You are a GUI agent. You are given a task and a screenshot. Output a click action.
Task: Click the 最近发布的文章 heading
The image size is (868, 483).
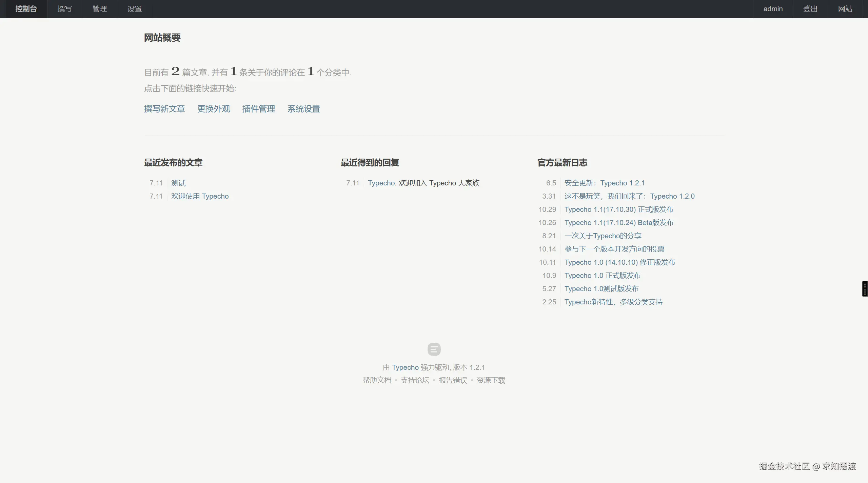173,163
